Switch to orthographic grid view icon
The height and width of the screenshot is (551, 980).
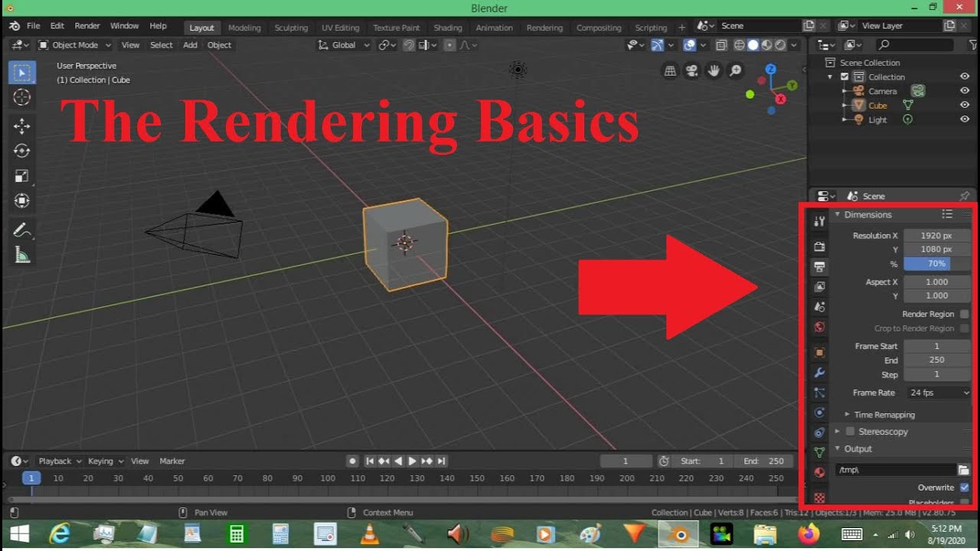tap(671, 71)
